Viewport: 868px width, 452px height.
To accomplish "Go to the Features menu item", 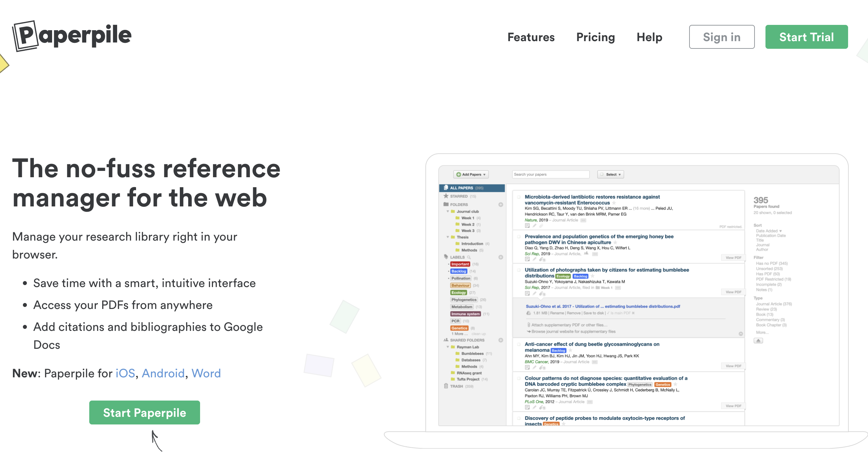I will pyautogui.click(x=531, y=37).
